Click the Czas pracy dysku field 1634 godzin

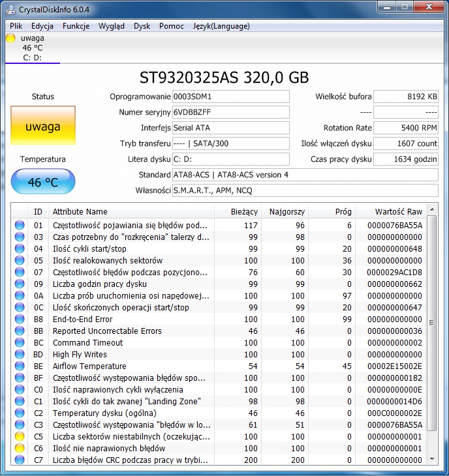(406, 159)
